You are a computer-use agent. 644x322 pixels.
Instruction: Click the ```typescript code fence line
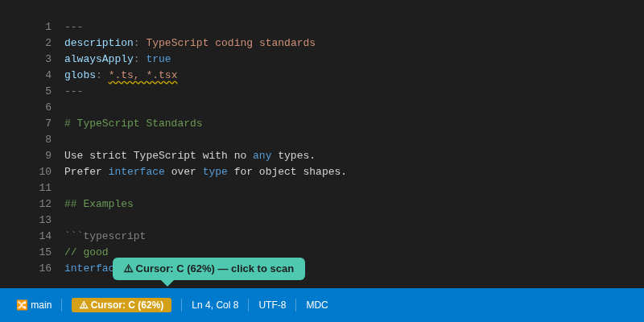105,236
